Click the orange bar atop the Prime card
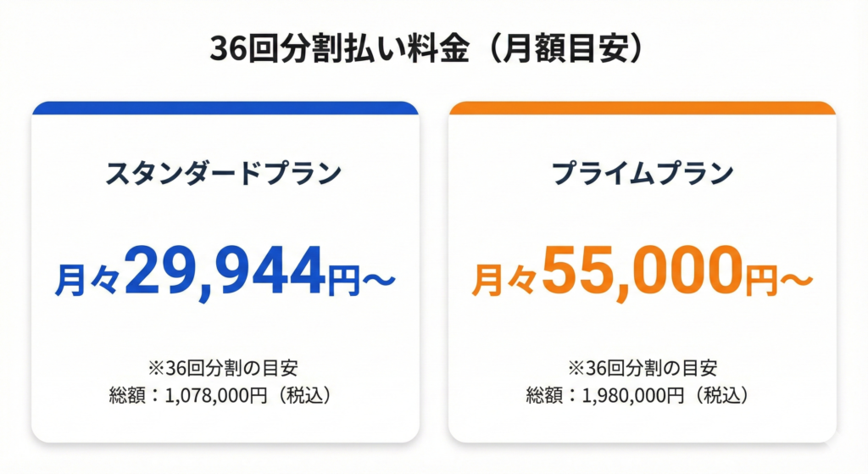 [x=642, y=108]
